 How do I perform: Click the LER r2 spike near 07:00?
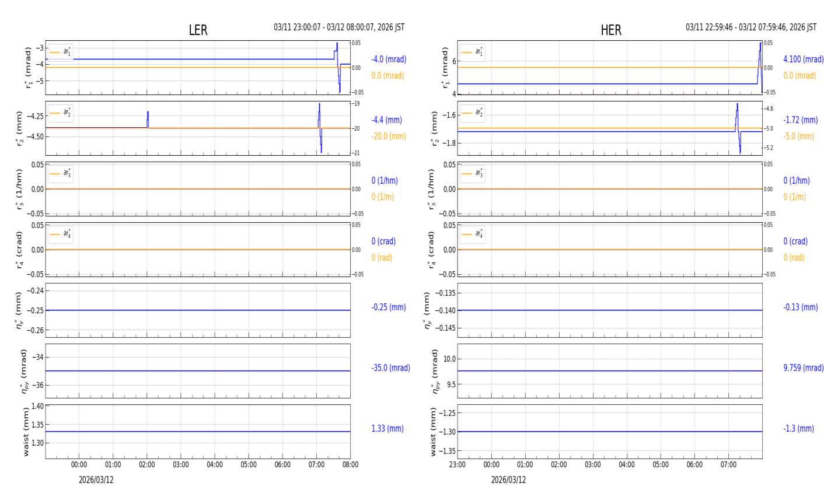[320, 128]
